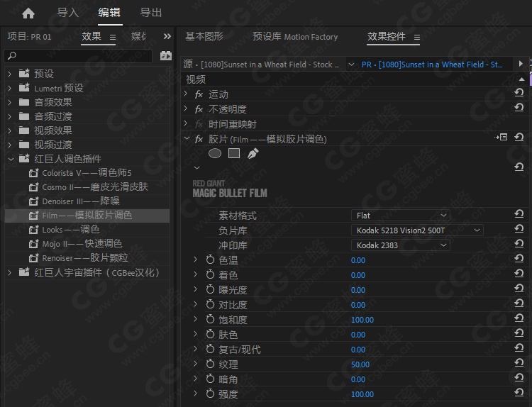This screenshot has width=532, height=407.
Task: Open the 基本图形 tab
Action: click(x=204, y=37)
